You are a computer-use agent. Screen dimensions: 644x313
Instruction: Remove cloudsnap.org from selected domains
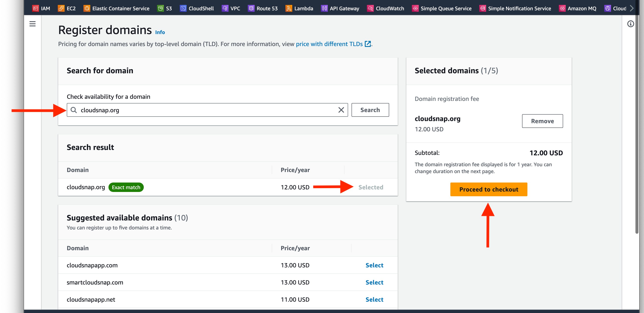tap(542, 121)
